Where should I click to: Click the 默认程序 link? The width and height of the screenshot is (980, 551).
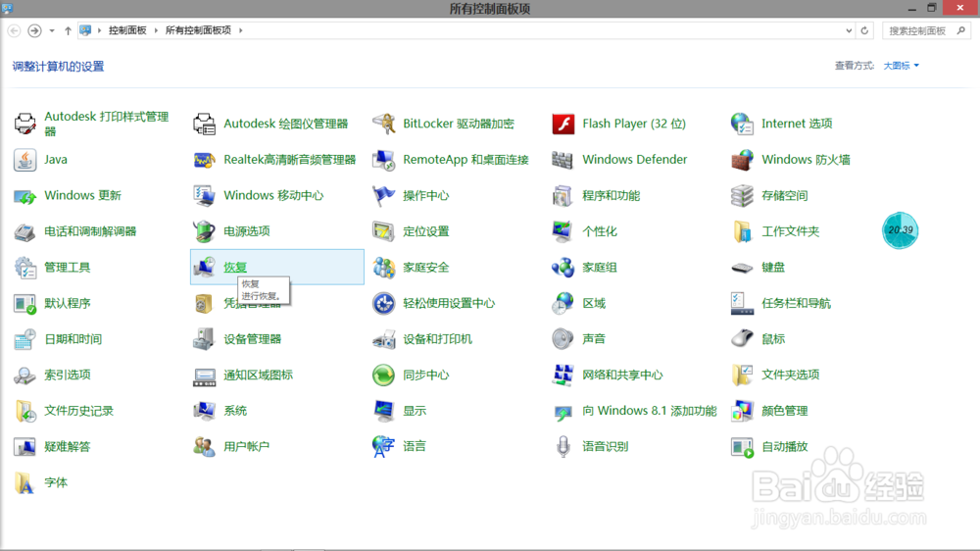tap(68, 303)
